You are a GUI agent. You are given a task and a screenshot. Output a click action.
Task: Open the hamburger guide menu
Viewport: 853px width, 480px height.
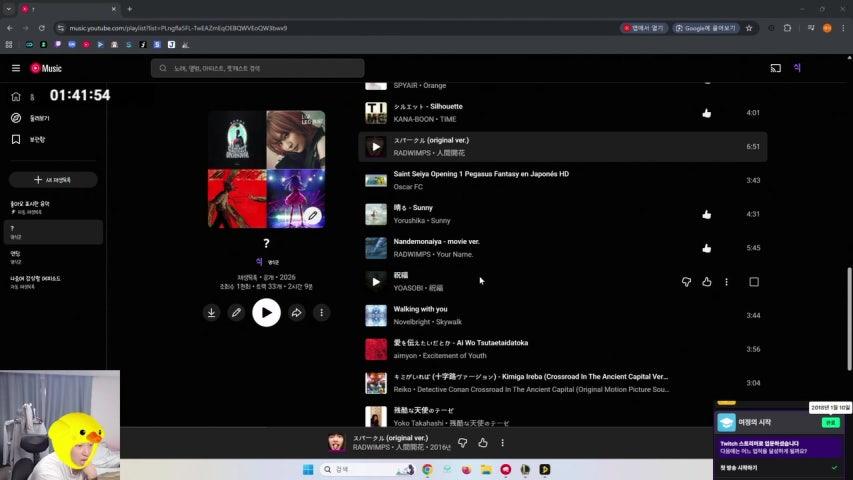tap(16, 68)
